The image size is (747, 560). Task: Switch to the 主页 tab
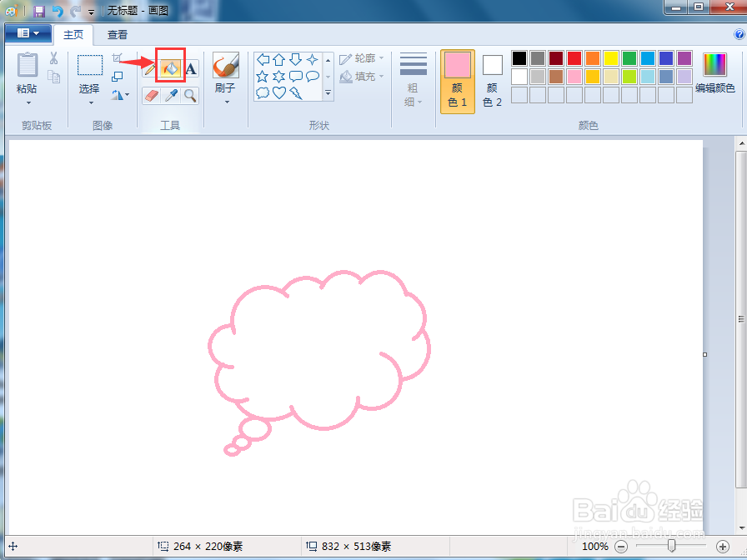click(x=73, y=35)
